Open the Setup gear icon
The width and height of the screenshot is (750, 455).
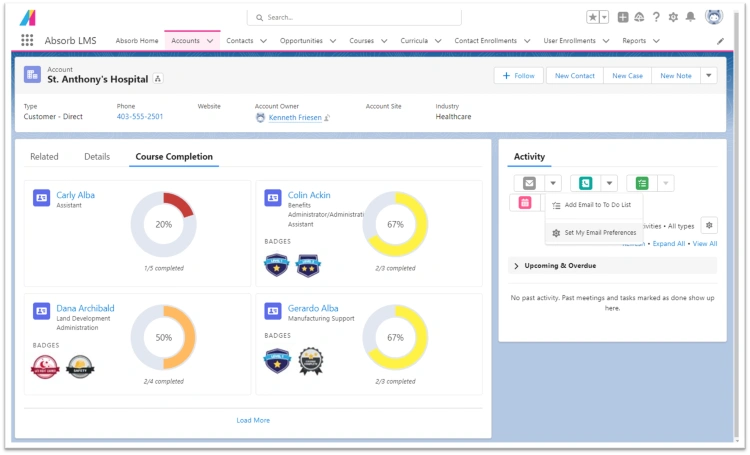pos(673,17)
